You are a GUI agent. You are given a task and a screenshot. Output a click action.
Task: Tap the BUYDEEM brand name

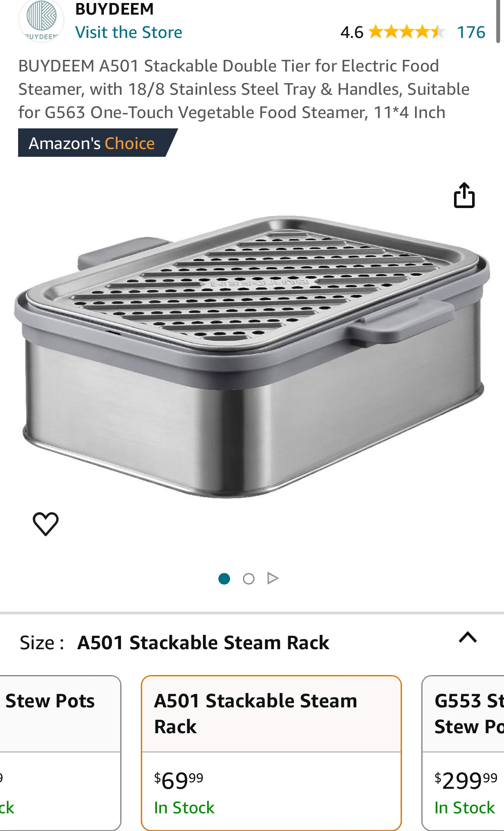[x=115, y=9]
